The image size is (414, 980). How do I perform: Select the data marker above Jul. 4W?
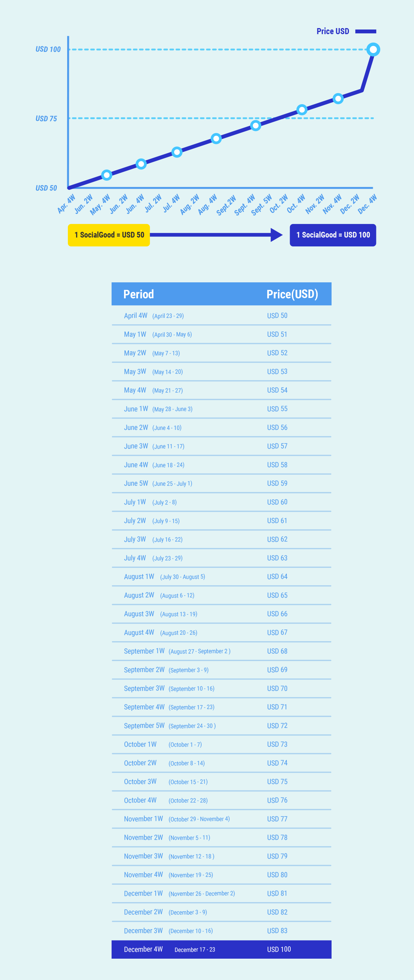pos(177,152)
